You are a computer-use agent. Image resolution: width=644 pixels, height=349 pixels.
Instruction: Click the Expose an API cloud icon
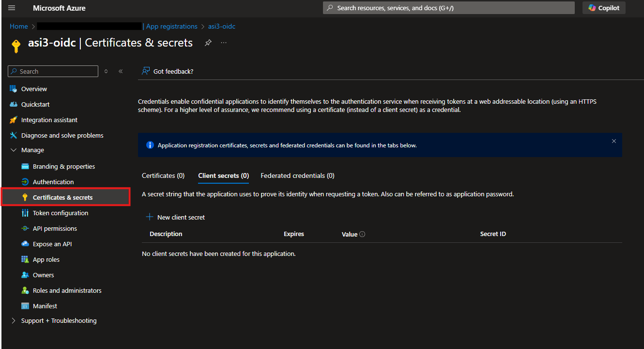click(x=25, y=244)
